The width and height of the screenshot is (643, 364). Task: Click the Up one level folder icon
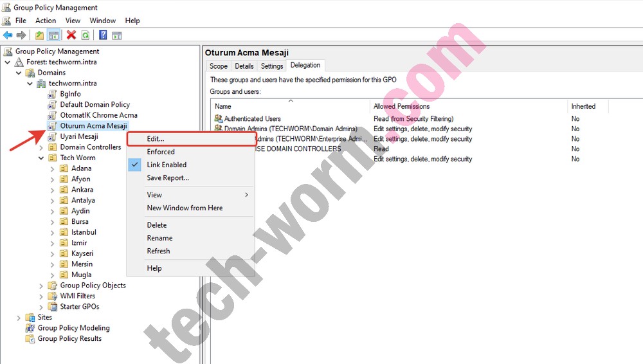[40, 35]
